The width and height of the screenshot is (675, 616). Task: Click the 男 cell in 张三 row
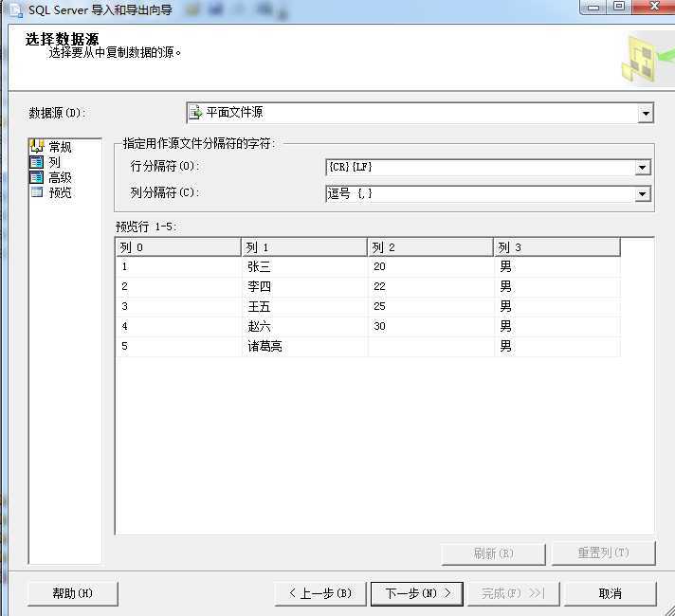[557, 267]
